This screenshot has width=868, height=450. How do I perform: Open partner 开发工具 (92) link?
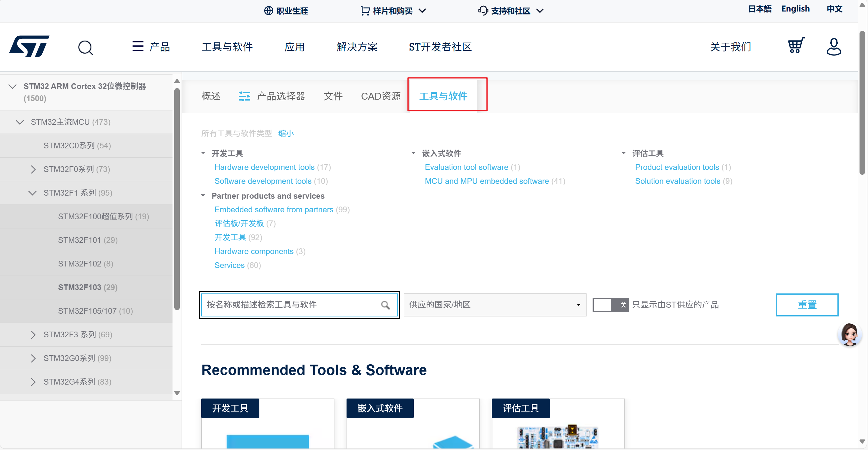230,237
